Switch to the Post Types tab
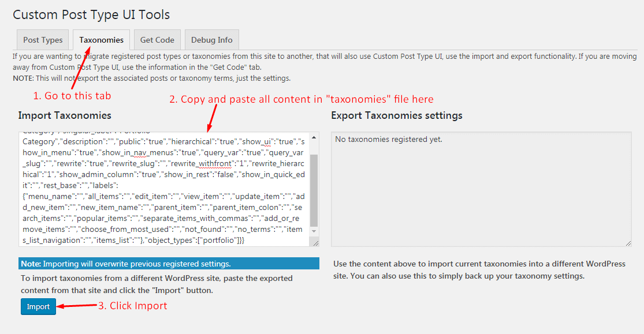 coord(43,40)
